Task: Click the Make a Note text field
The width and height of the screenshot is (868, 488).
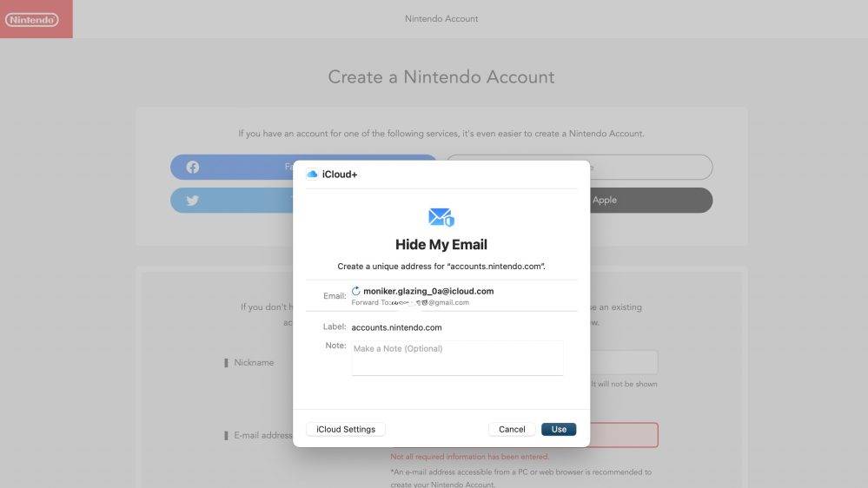Action: coord(457,358)
